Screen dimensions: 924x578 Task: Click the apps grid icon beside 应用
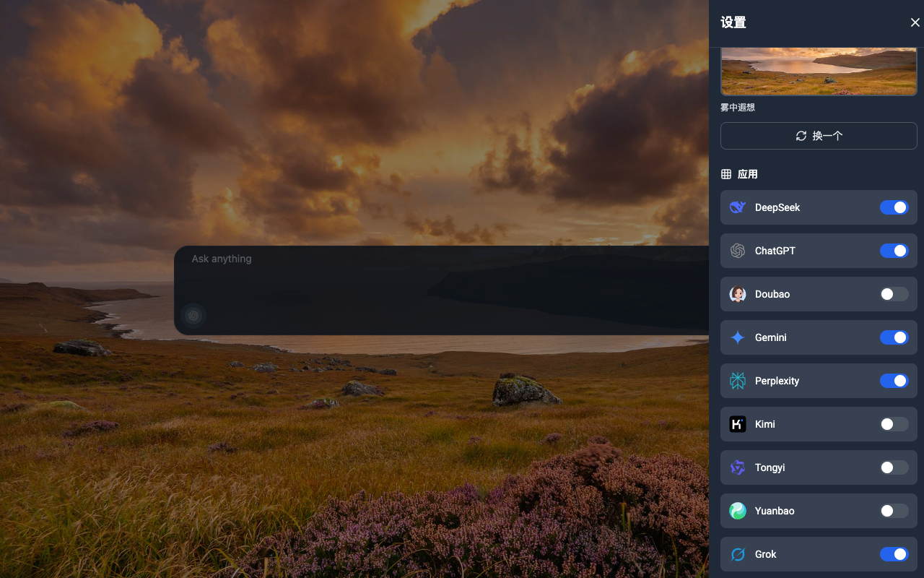click(726, 174)
